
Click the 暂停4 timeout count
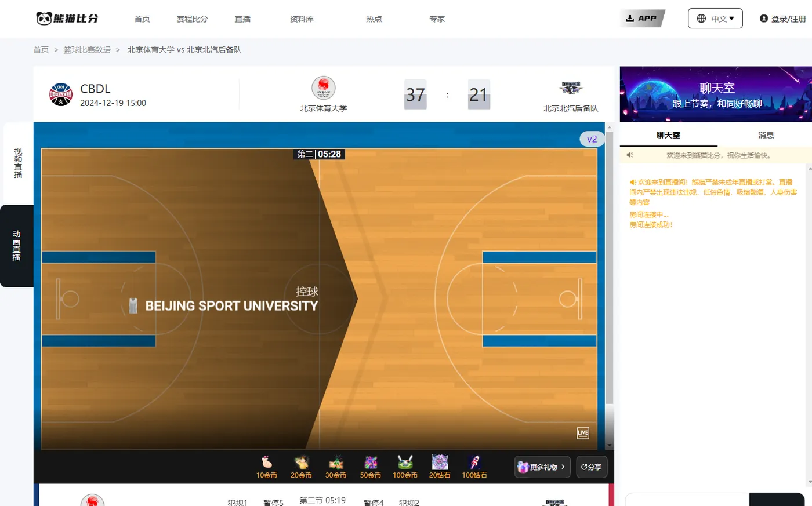click(x=374, y=503)
